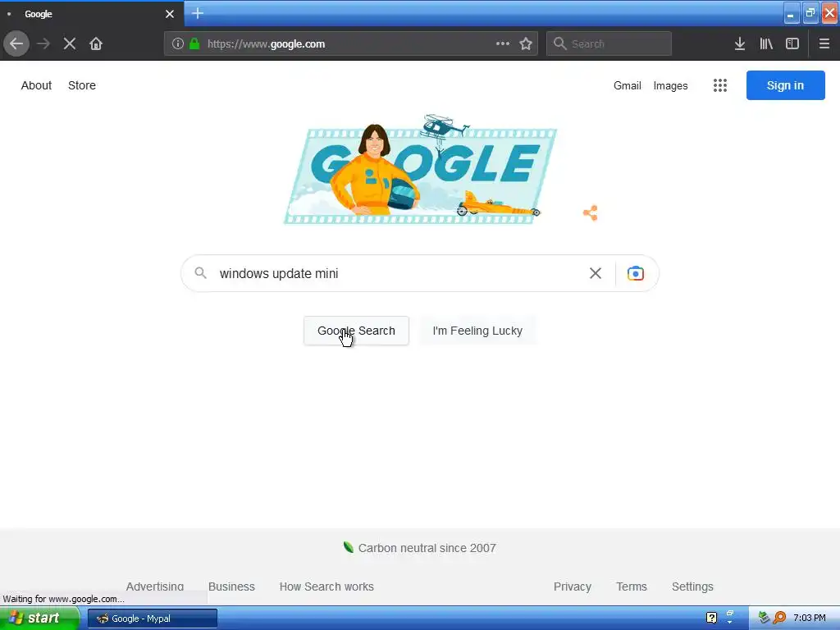The height and width of the screenshot is (630, 840).
Task: Go back with the browser back arrow
Action: (x=16, y=44)
